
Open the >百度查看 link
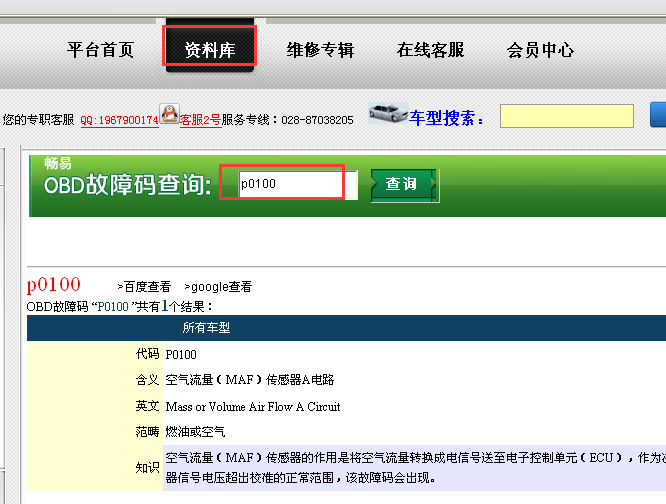coord(144,287)
